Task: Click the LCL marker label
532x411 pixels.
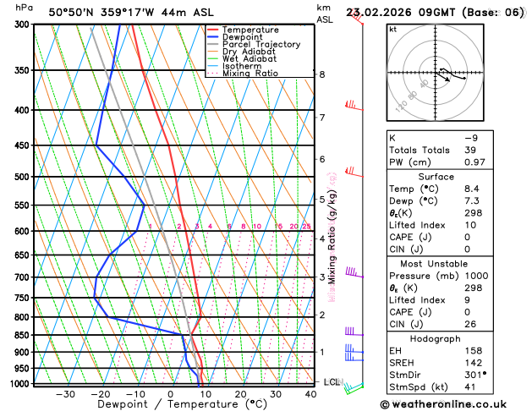Action: tap(333, 382)
